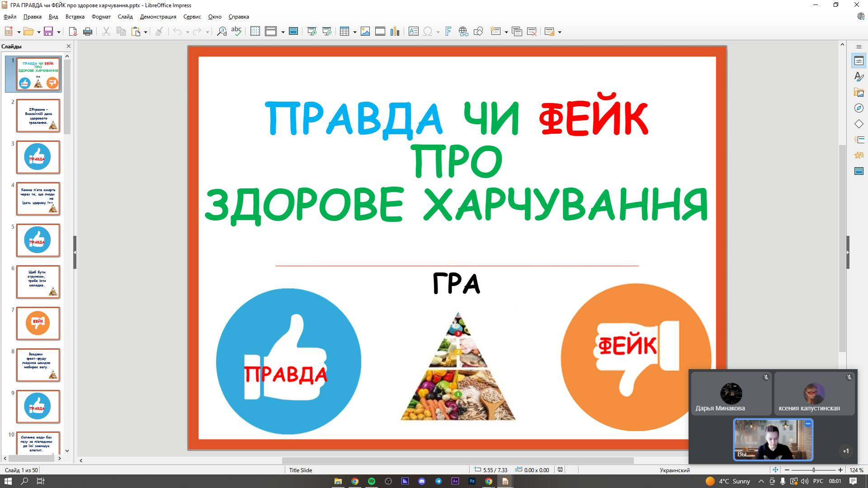The width and height of the screenshot is (868, 488).
Task: Select slide 6 thumbnail
Action: point(38,282)
